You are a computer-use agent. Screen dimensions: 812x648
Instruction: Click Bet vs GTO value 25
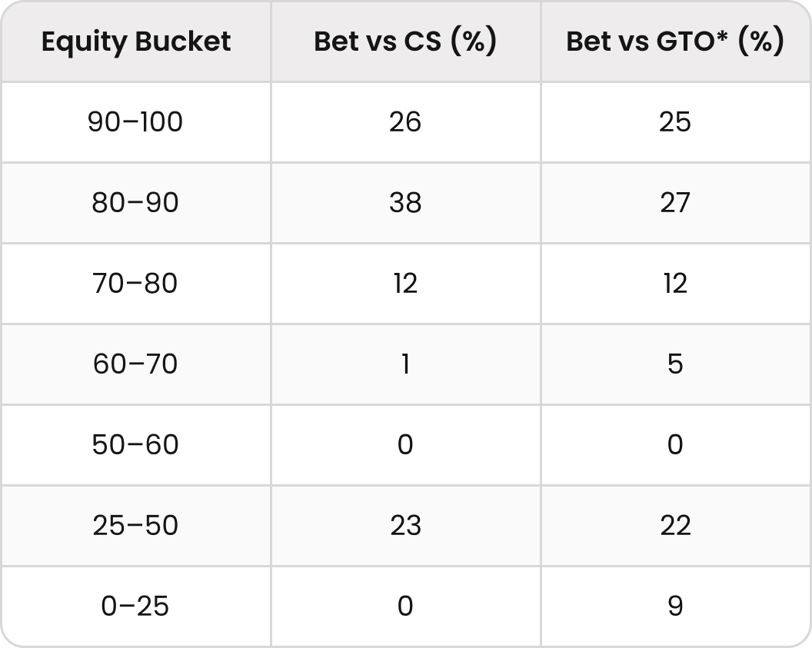(675, 121)
